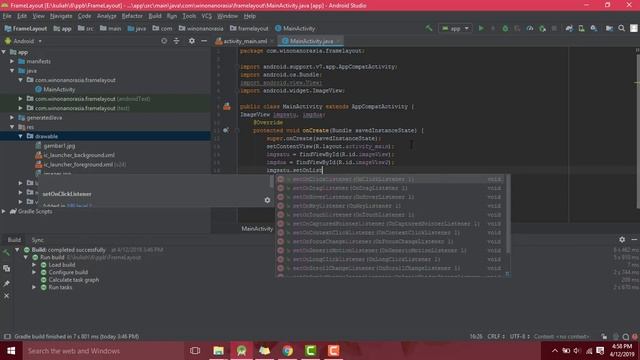Select MainActivity in the project tree
The height and width of the screenshot is (360, 640).
point(59,89)
